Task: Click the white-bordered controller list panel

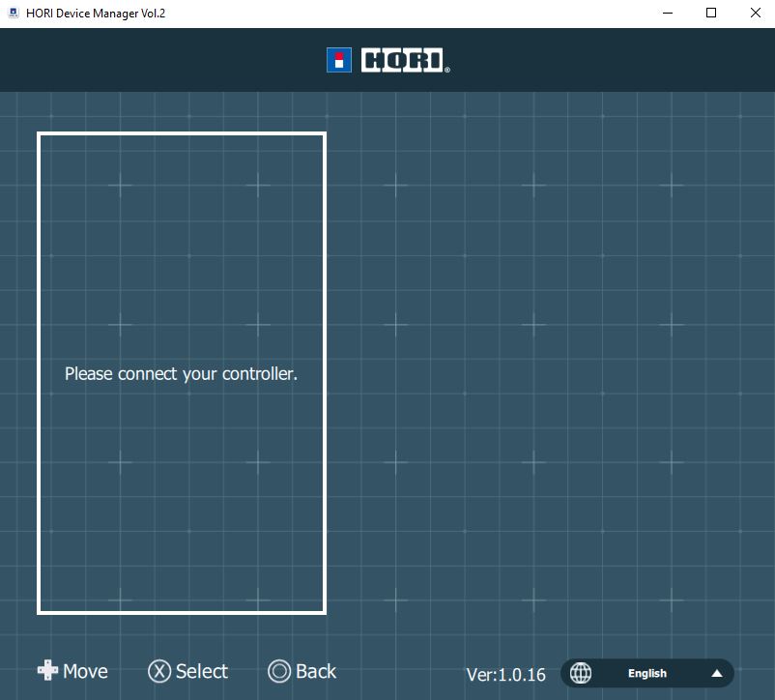Action: (x=182, y=242)
